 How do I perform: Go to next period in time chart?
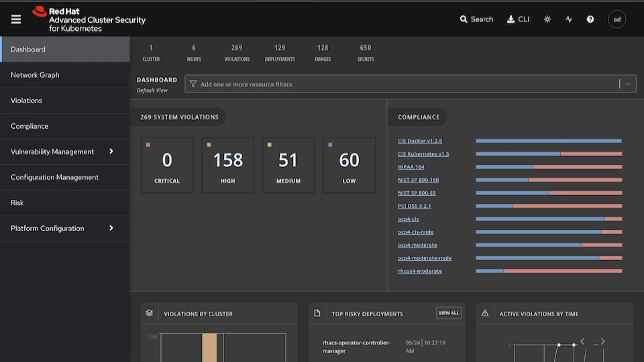tap(602, 341)
